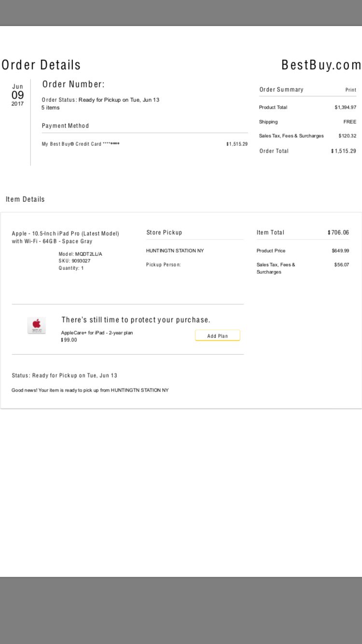362x644 pixels.
Task: Click the BestBuy.com header logo text
Action: pyautogui.click(x=321, y=65)
